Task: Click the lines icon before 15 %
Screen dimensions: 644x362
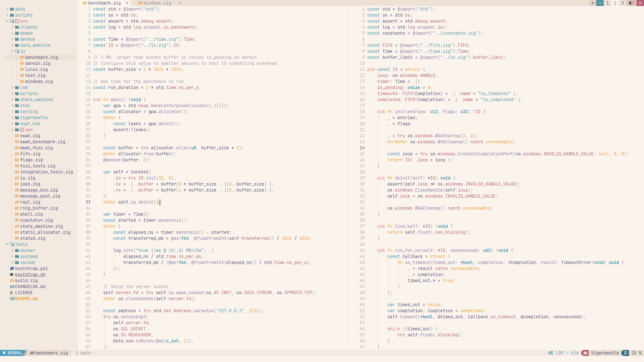Action: click(x=625, y=353)
